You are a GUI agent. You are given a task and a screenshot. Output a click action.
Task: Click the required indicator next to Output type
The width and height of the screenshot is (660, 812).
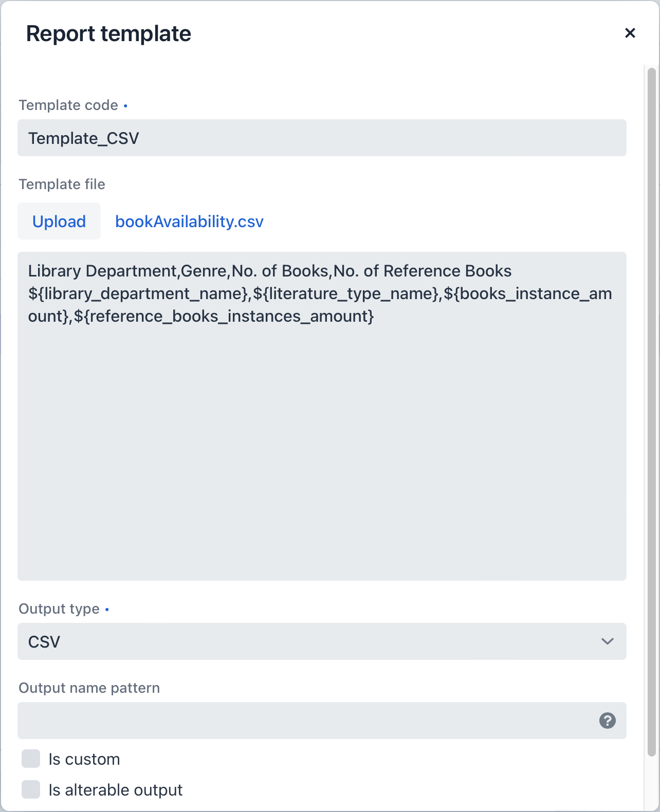(107, 610)
